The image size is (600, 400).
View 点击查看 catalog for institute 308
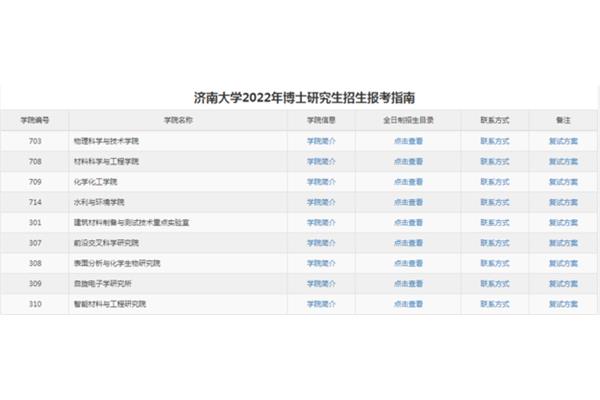pyautogui.click(x=408, y=263)
